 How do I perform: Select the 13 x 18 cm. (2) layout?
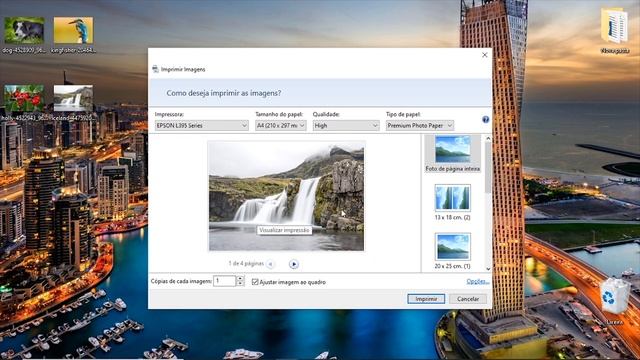click(452, 202)
